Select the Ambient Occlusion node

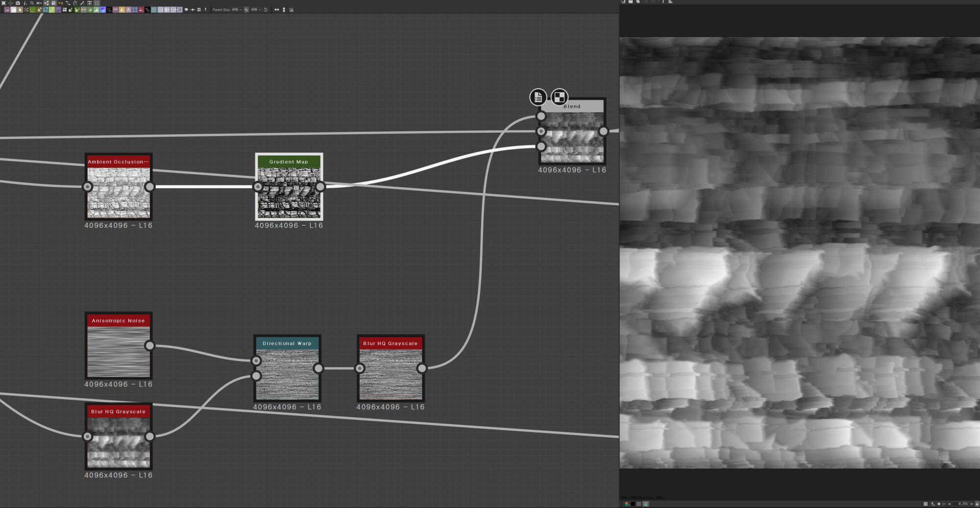118,186
